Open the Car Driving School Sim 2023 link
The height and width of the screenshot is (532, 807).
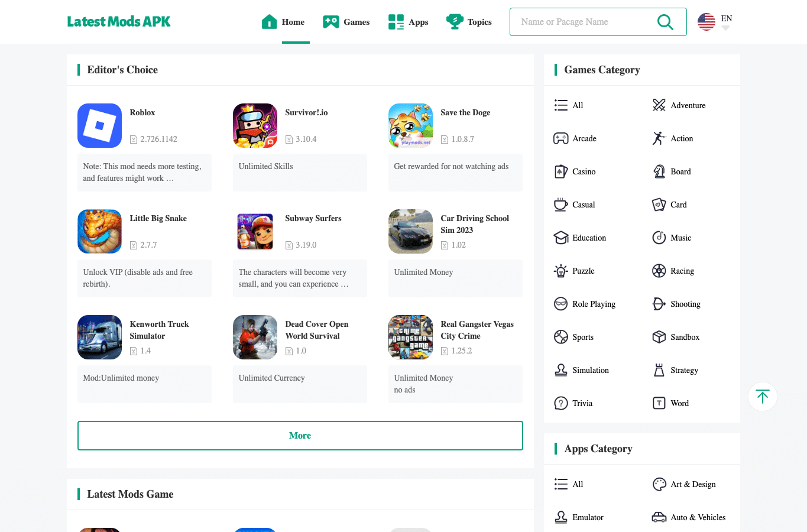(x=475, y=224)
